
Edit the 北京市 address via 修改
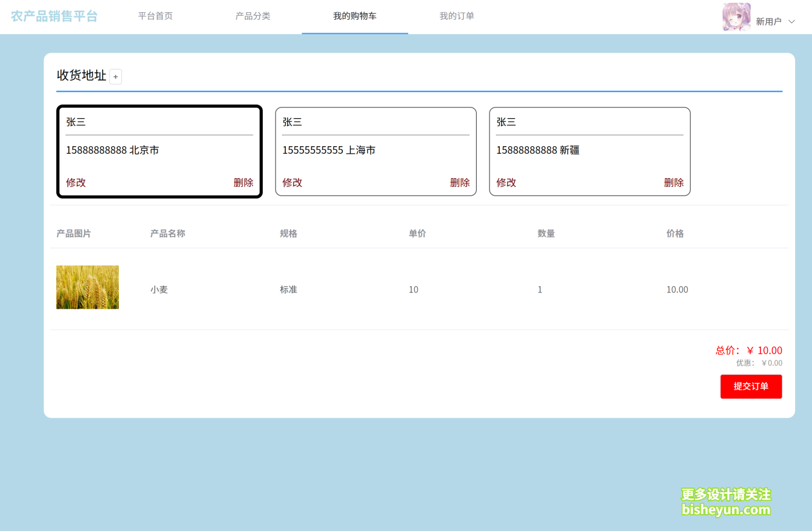click(x=76, y=182)
